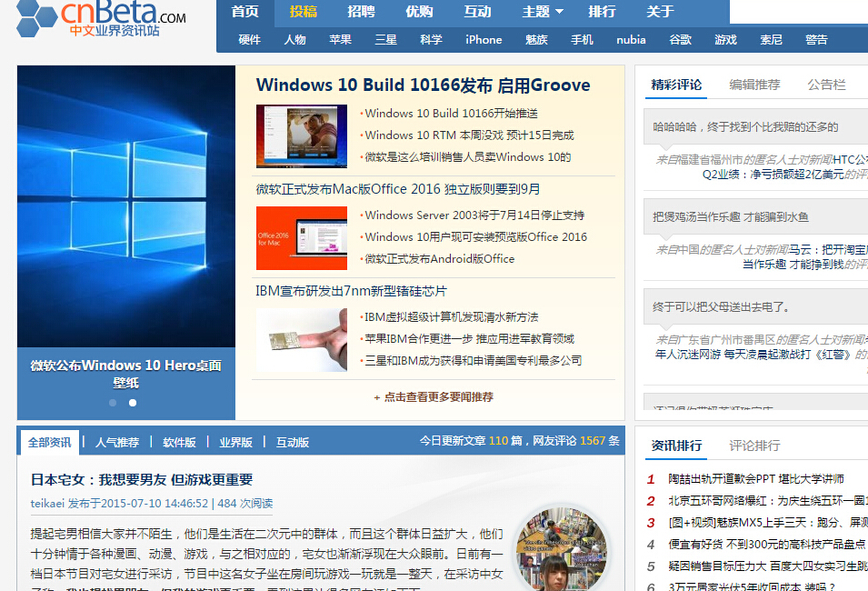Open the 游戏 games topic
Image resolution: width=868 pixels, height=591 pixels.
pos(725,40)
